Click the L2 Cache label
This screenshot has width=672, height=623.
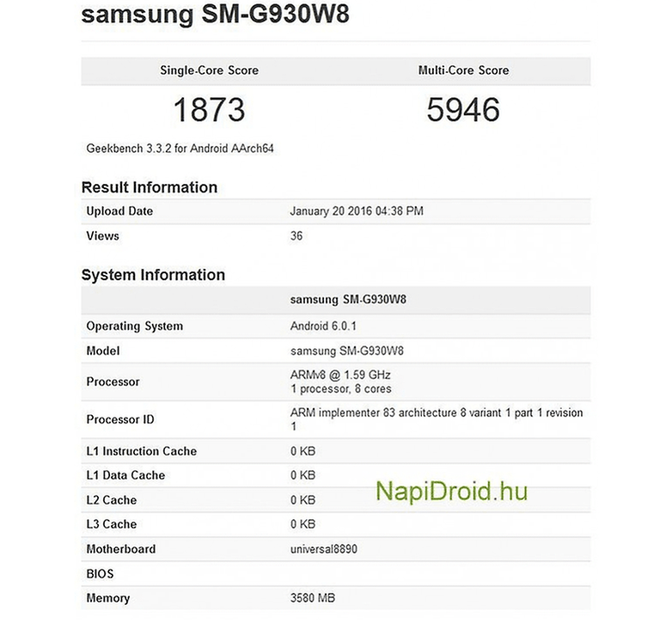pos(112,500)
